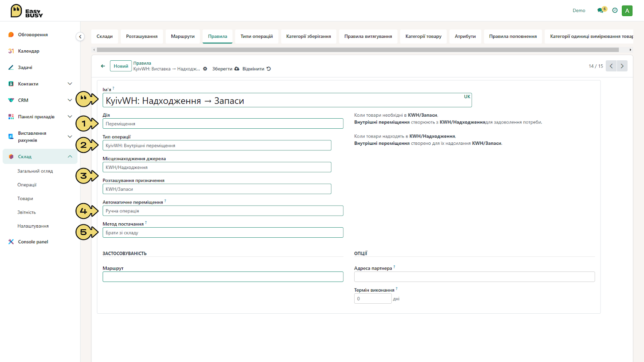Open the user avatar A menu
The height and width of the screenshot is (362, 644).
tap(627, 11)
